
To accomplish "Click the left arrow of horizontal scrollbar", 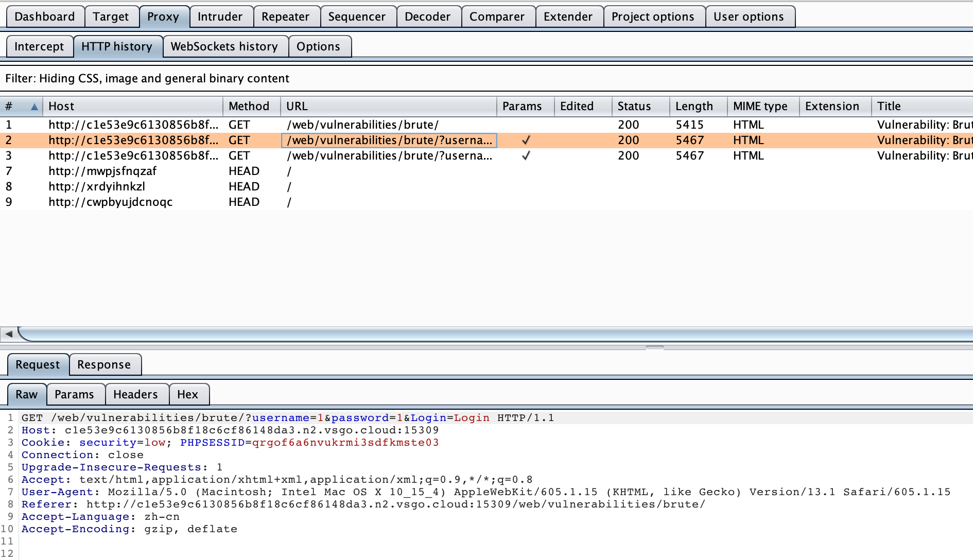I will [9, 334].
